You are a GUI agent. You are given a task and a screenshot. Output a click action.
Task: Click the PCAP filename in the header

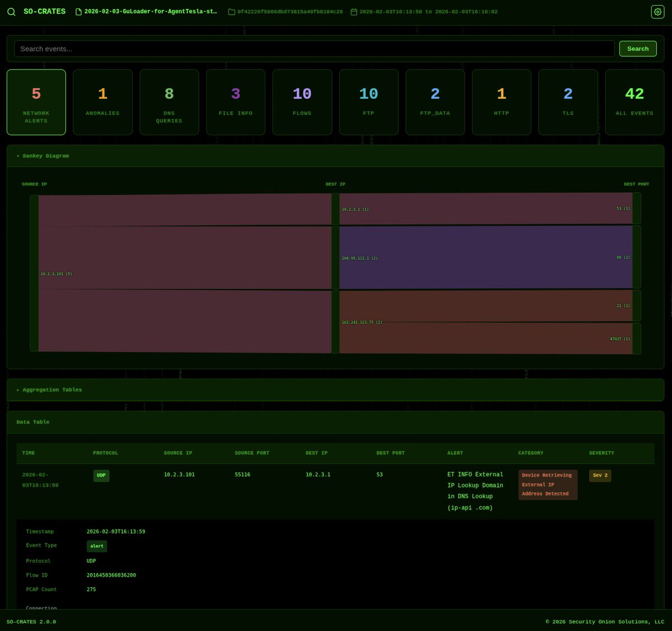click(x=151, y=12)
